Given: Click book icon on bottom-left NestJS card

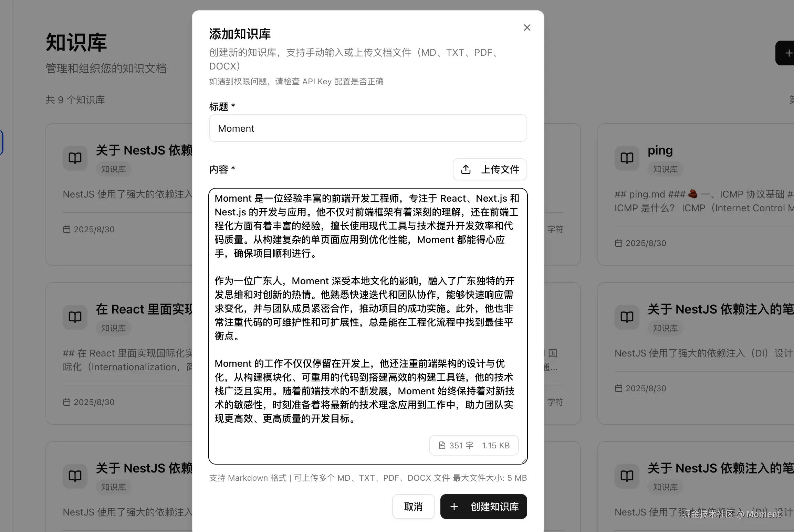Looking at the screenshot, I should [75, 476].
